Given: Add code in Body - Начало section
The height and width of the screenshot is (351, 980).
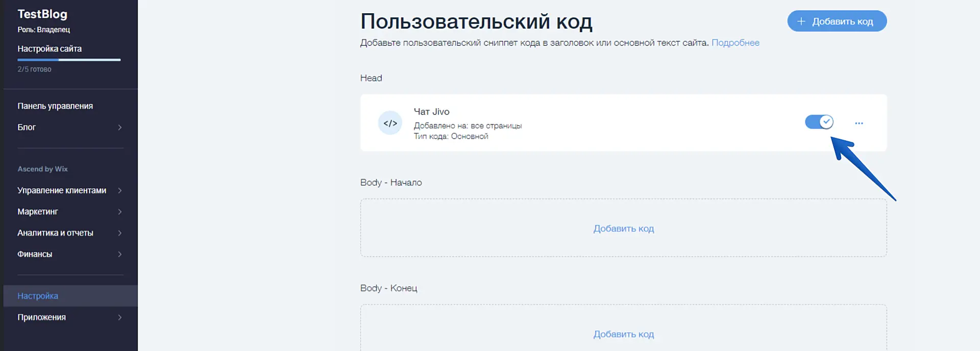Looking at the screenshot, I should coord(623,229).
